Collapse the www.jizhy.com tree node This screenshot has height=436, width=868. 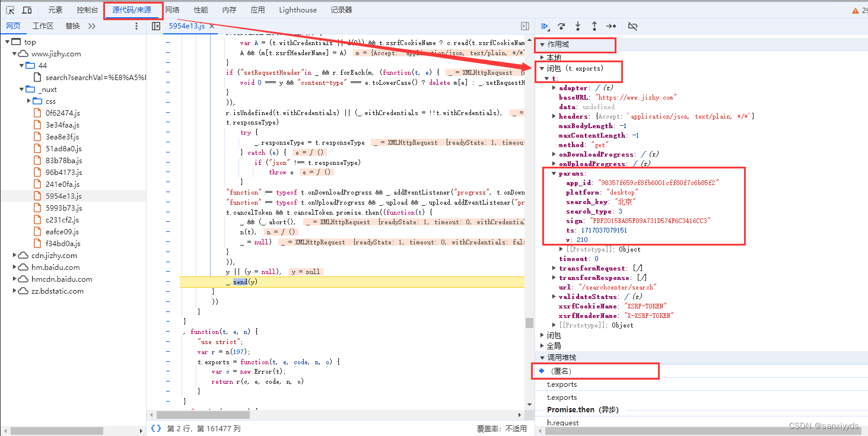point(15,53)
